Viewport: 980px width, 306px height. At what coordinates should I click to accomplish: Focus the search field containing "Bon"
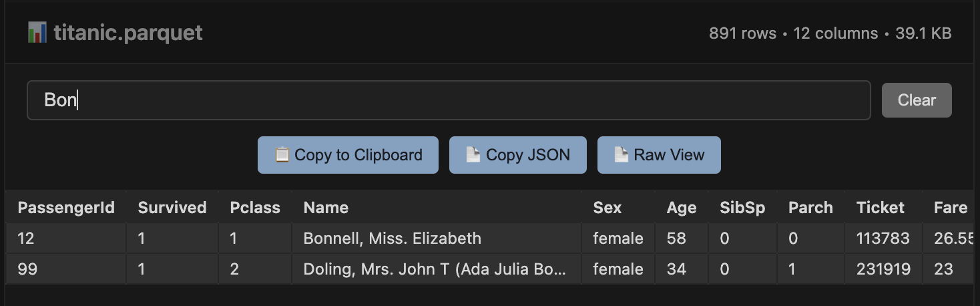click(449, 100)
